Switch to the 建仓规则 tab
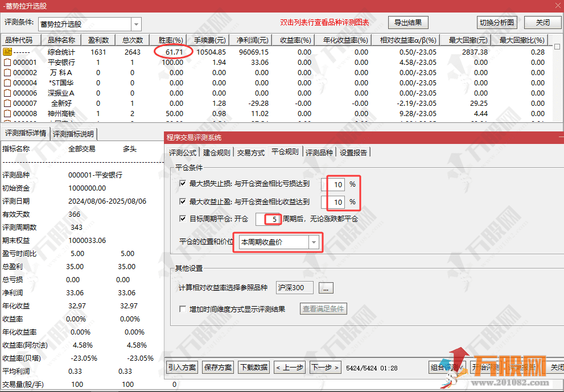 [x=216, y=152]
